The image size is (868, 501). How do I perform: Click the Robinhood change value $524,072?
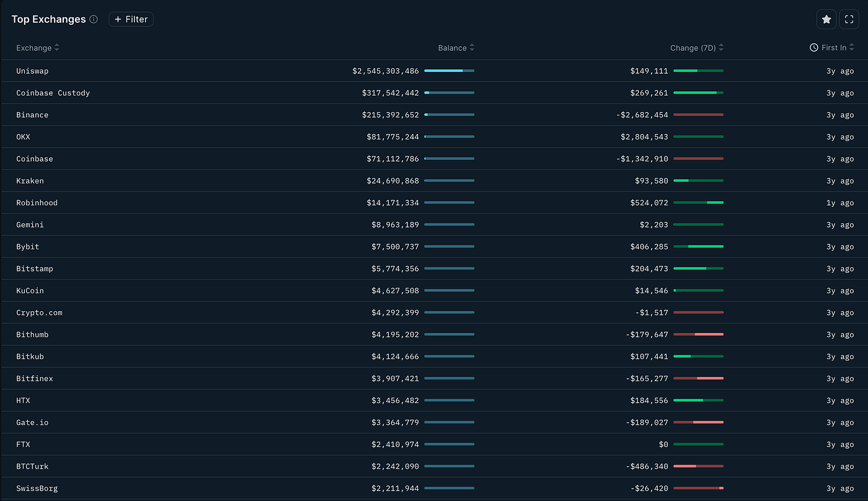[x=650, y=203]
